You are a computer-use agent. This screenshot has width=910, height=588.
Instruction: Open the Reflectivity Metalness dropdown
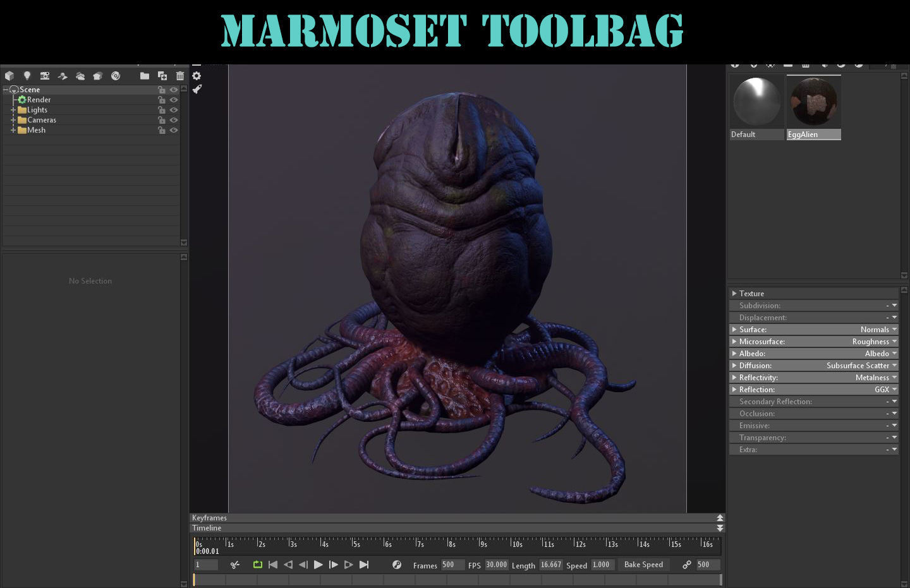coord(894,378)
